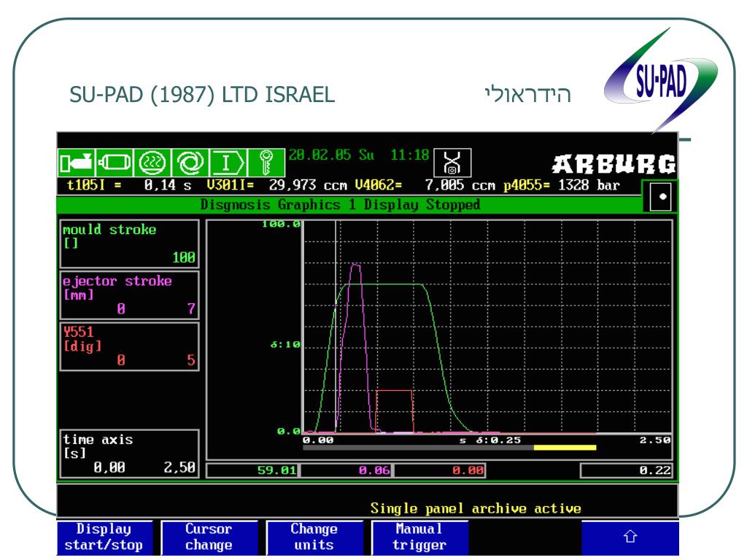This screenshot has height=560, width=747.
Task: Select the injection unit icon in the status bar
Action: click(76, 163)
